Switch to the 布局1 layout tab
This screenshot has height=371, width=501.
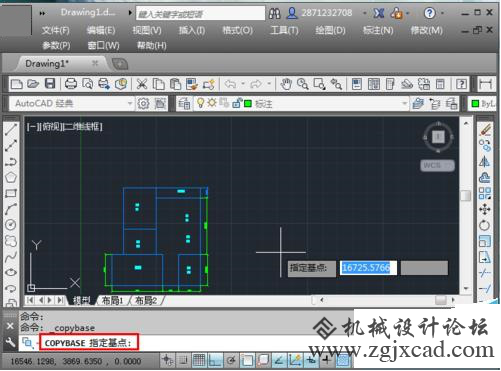point(112,300)
